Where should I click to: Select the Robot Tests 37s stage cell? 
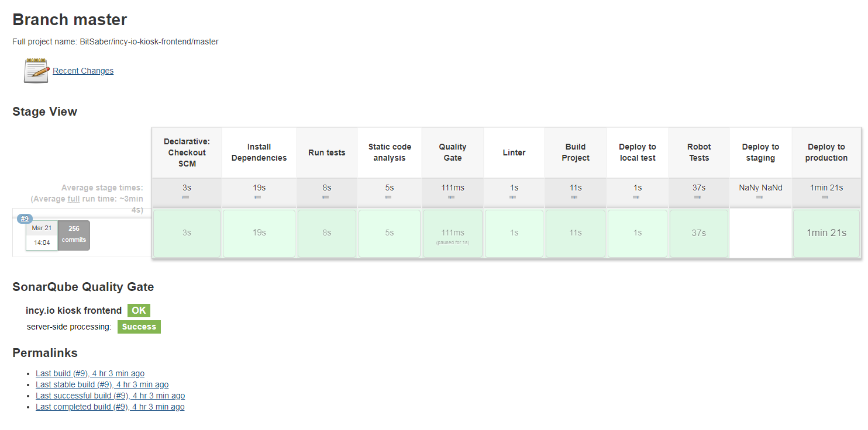699,233
